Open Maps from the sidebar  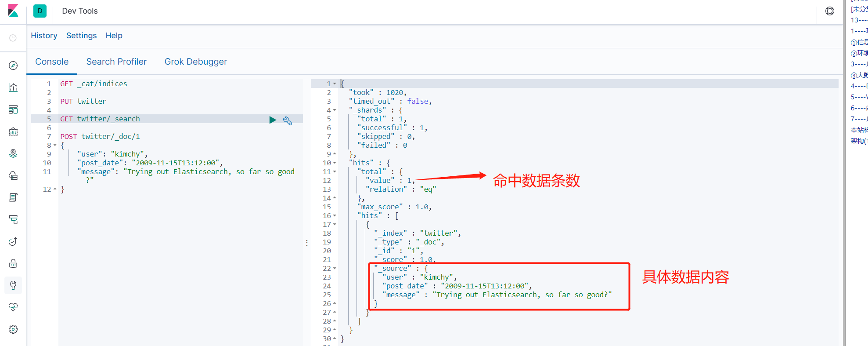coord(13,153)
